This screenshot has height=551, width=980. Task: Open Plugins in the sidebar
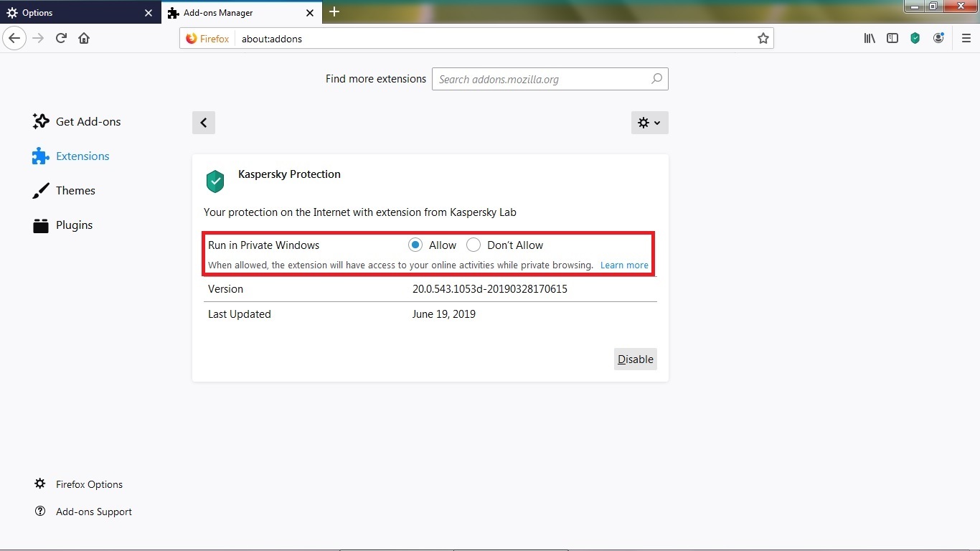[62, 225]
